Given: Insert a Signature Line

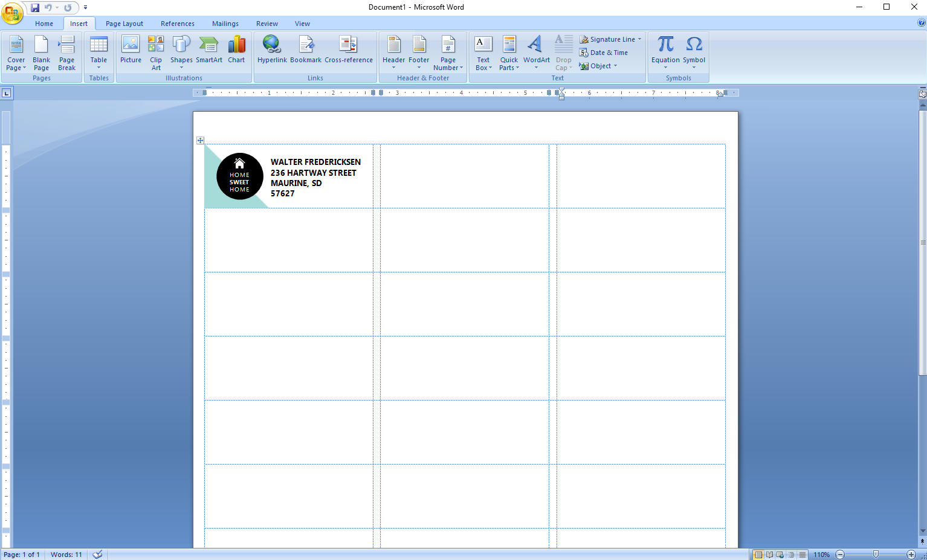Looking at the screenshot, I should pyautogui.click(x=610, y=39).
